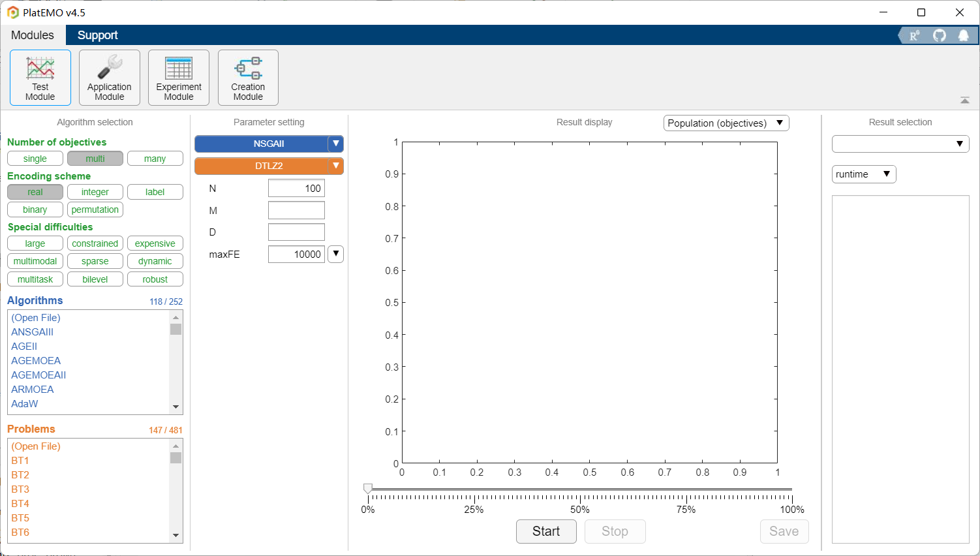
Task: Click the progress slider handle at 0%
Action: pyautogui.click(x=368, y=488)
